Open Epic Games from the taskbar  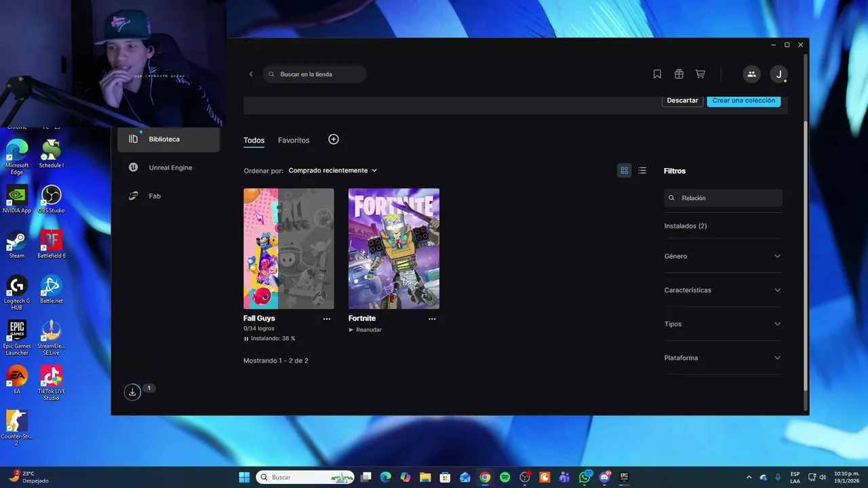coord(625,477)
